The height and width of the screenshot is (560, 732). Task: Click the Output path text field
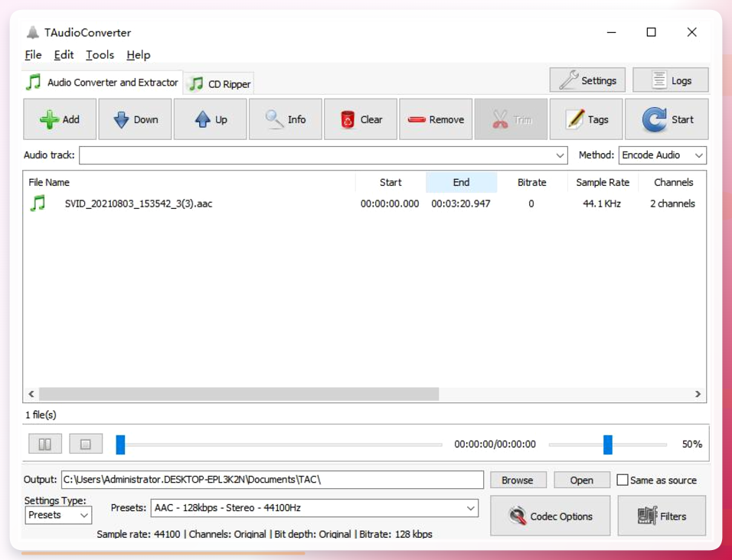[x=273, y=480]
